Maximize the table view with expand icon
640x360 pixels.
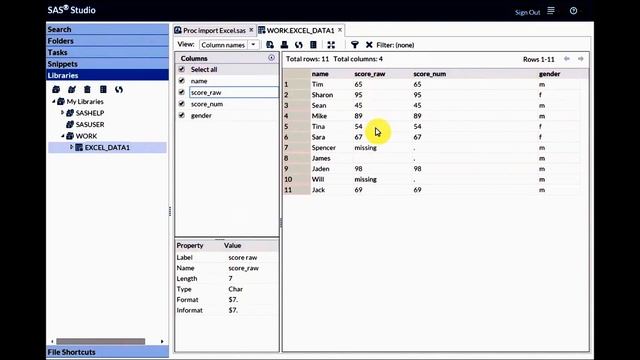pos(331,45)
